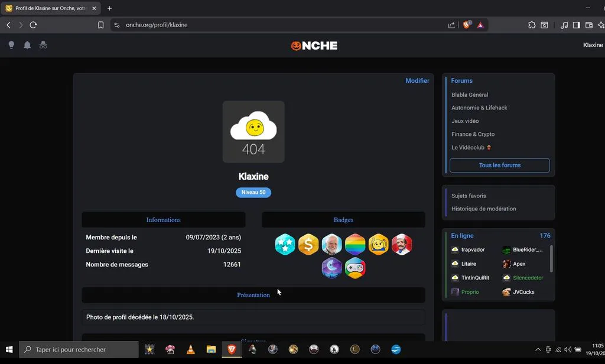Open the Autonomie & Lifehack forum
Viewport: 605px width, 364px height.
479,108
